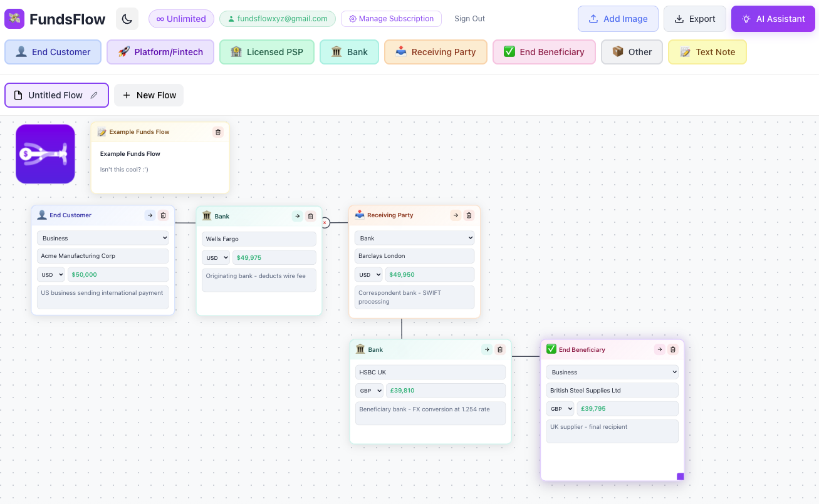The height and width of the screenshot is (504, 819).
Task: Delete the Example Funds Flow note via trash icon
Action: click(x=217, y=132)
